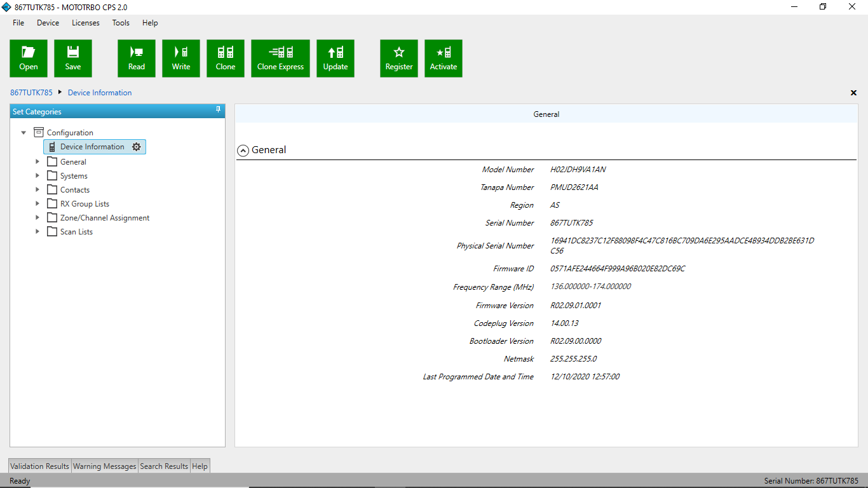The image size is (868, 488).
Task: Click the Configuration archive icon
Action: (39, 132)
